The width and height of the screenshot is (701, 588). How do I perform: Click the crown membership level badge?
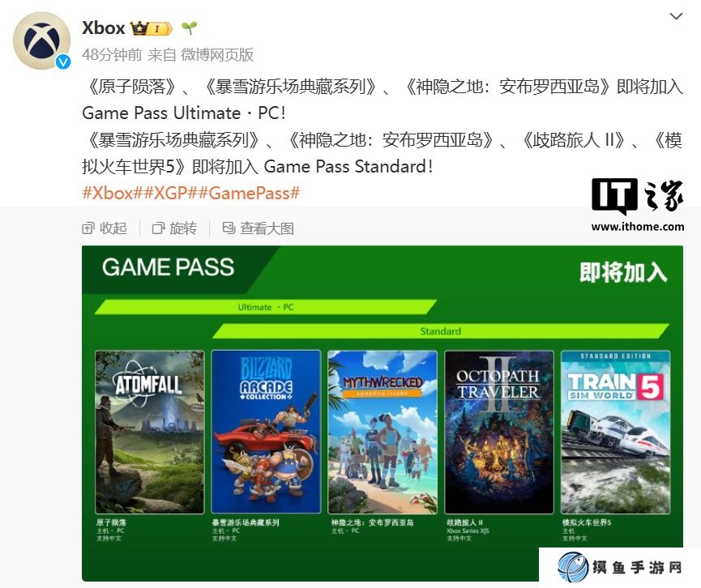[x=151, y=28]
